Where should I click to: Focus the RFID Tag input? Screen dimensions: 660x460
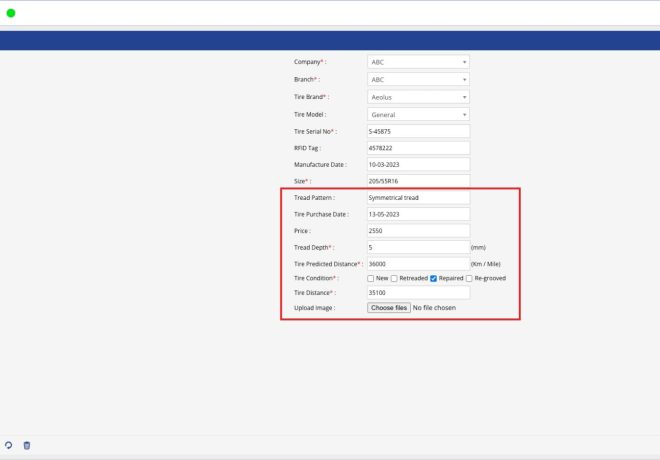click(418, 148)
